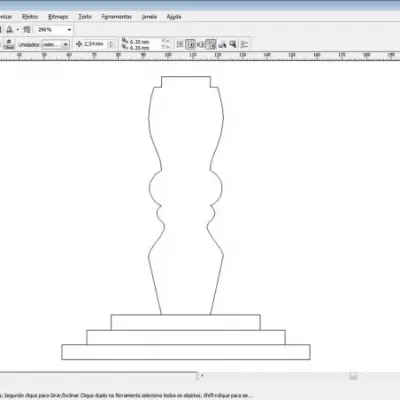This screenshot has height=400, width=400.
Task: Open the zoom level dropdown arrow
Action: coord(69,30)
